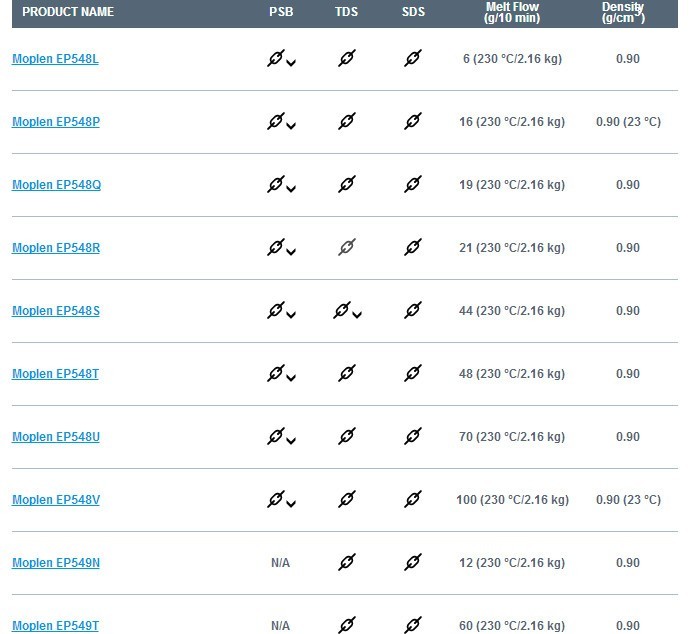Open the Moplen EP548Q product page
694x634 pixels.
pyautogui.click(x=57, y=185)
